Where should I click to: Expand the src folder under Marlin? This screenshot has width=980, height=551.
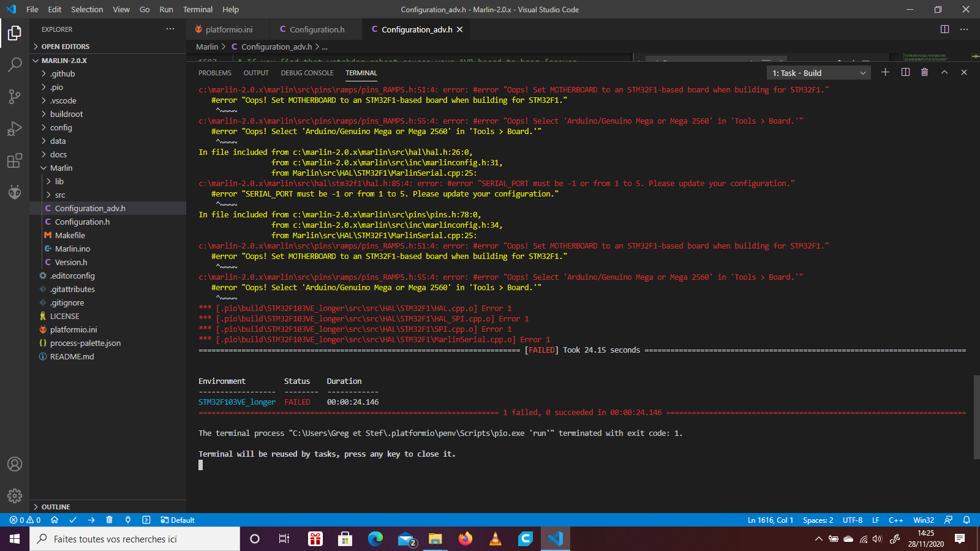[x=60, y=195]
